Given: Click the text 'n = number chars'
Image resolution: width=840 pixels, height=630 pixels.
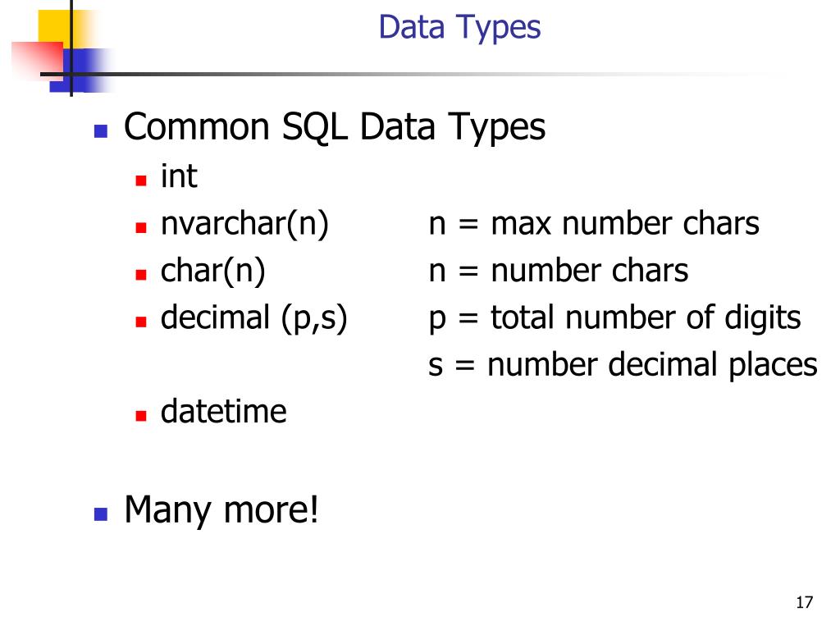Looking at the screenshot, I should 558,271.
